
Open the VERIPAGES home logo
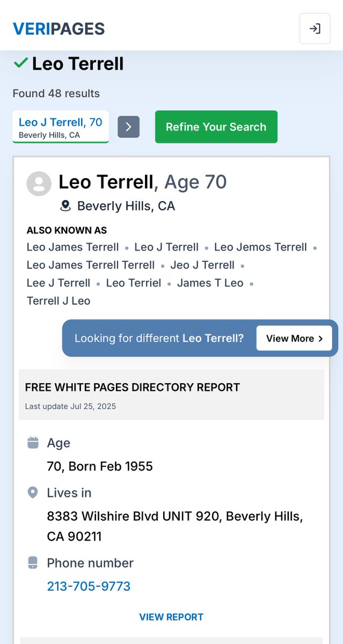pos(59,29)
